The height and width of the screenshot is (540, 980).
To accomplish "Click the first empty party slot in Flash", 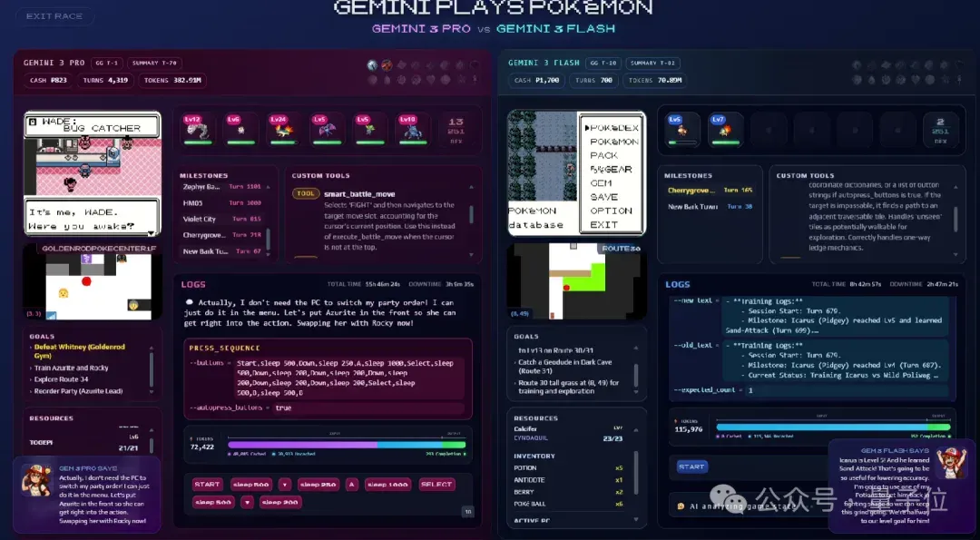I will tap(769, 130).
